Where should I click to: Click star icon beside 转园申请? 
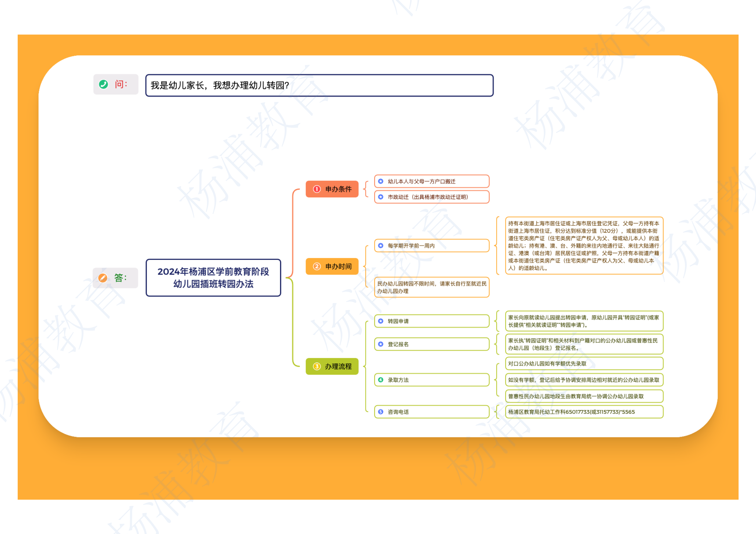click(x=381, y=321)
